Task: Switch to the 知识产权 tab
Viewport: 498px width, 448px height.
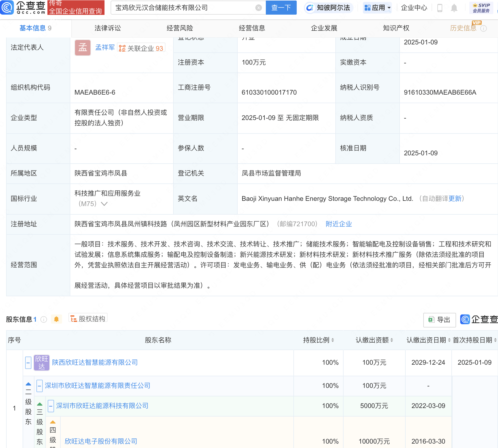Action: pos(396,28)
